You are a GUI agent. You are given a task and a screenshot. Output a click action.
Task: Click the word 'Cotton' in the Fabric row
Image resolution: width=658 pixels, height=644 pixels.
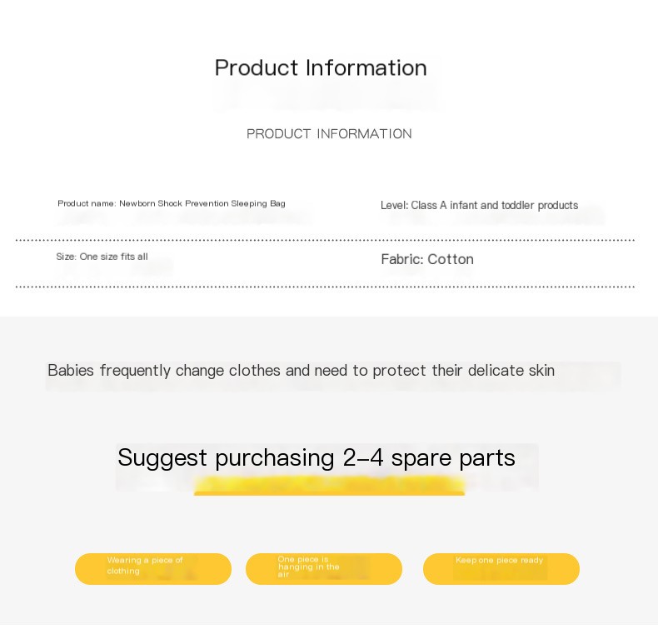451,259
